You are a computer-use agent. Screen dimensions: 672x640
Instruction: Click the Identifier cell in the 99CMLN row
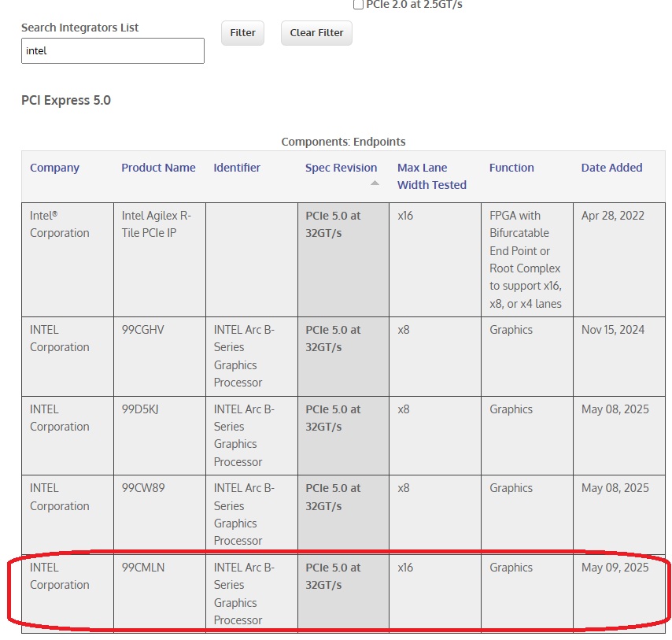point(252,594)
